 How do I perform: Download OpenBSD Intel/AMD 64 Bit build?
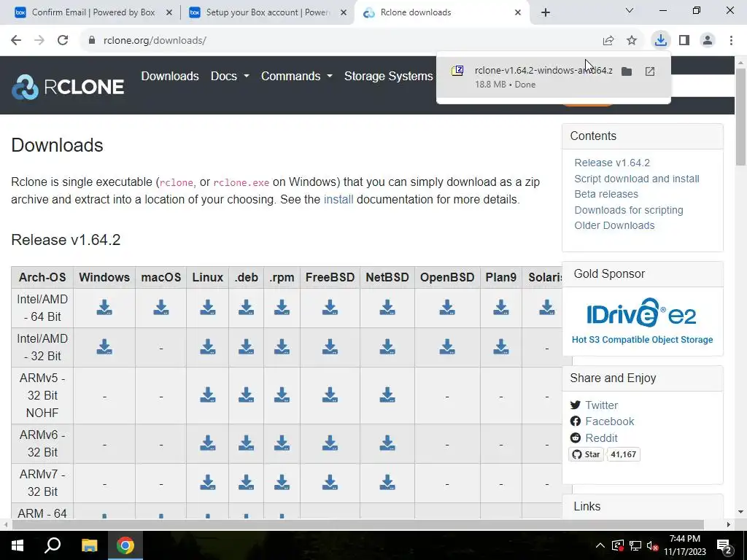point(447,308)
